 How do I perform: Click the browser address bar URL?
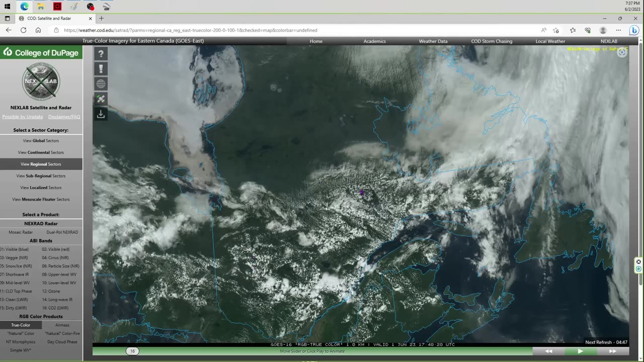tap(191, 30)
